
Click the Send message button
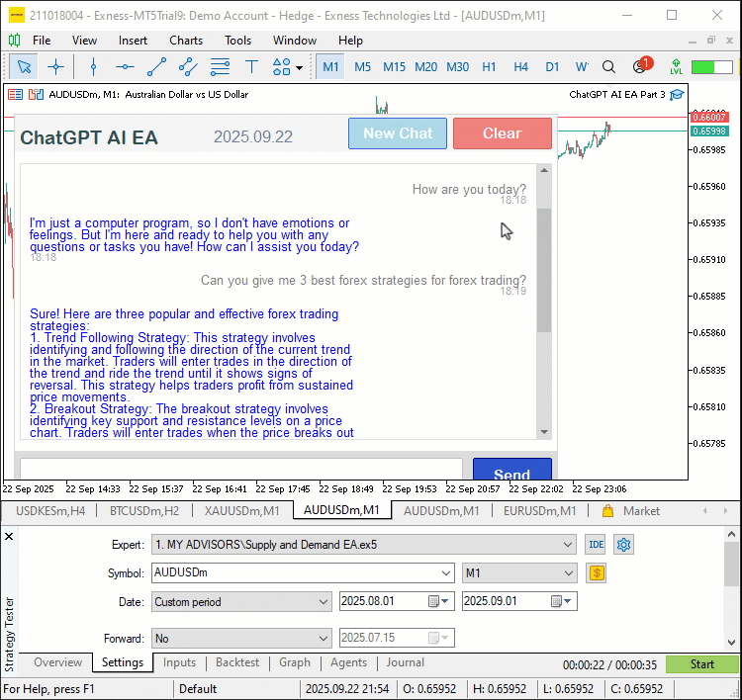coord(512,470)
